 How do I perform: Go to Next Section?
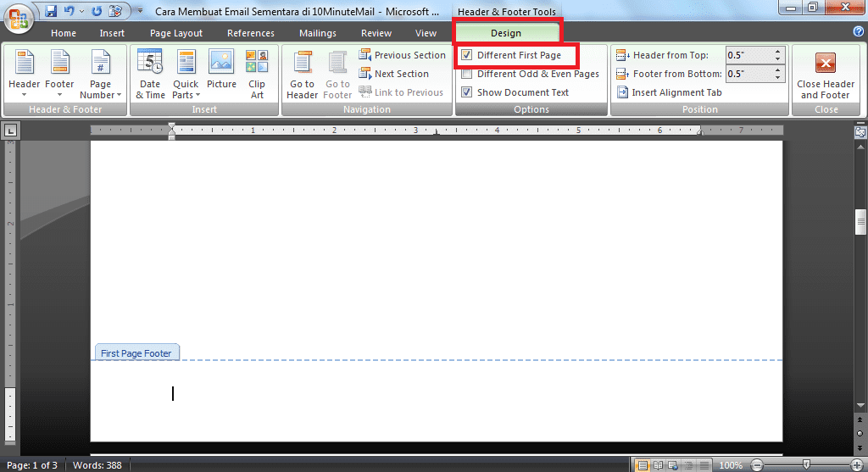[x=393, y=74]
